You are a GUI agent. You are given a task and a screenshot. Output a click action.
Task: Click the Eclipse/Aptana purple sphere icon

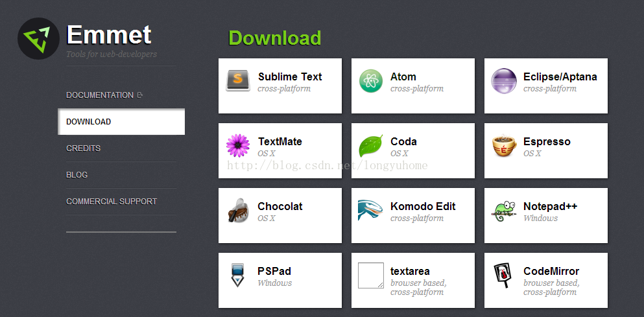click(x=504, y=81)
